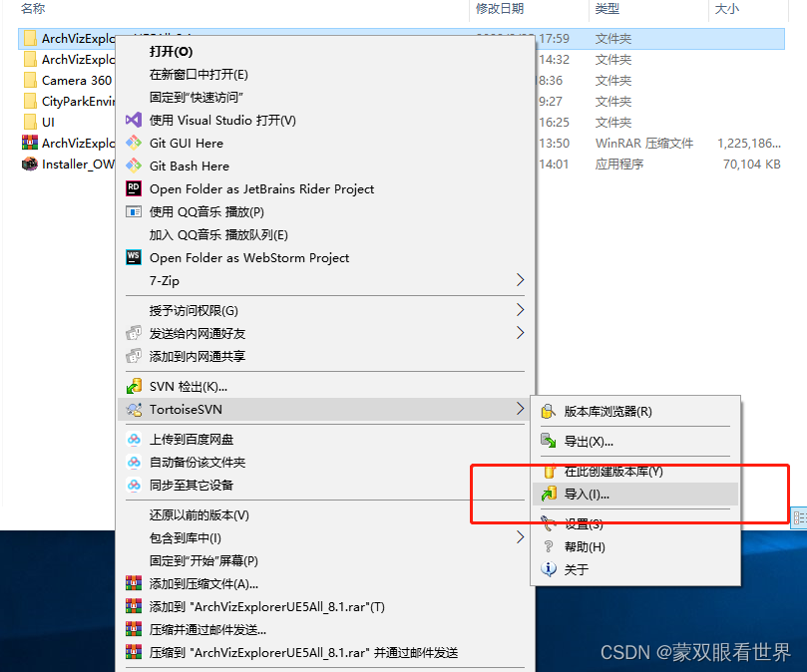807x672 pixels.
Task: Click the 自动备份该文件夹 icon
Action: point(134,462)
